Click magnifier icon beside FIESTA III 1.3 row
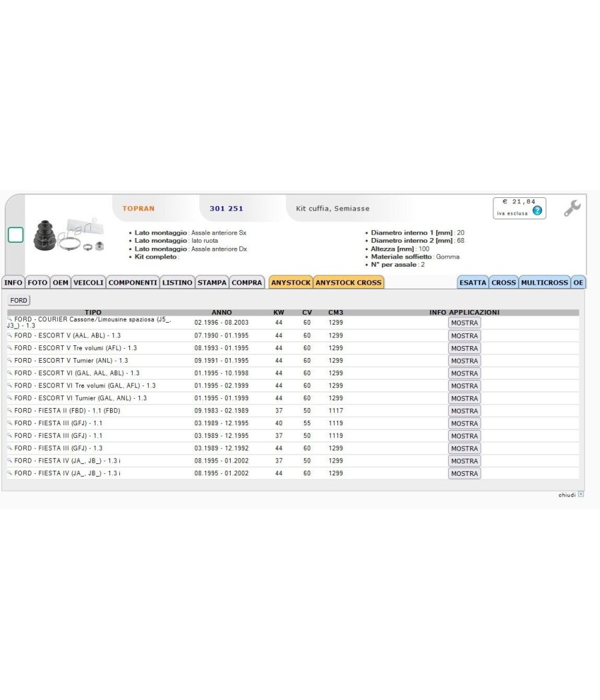Viewport: 600px width, 700px height. tap(10, 448)
